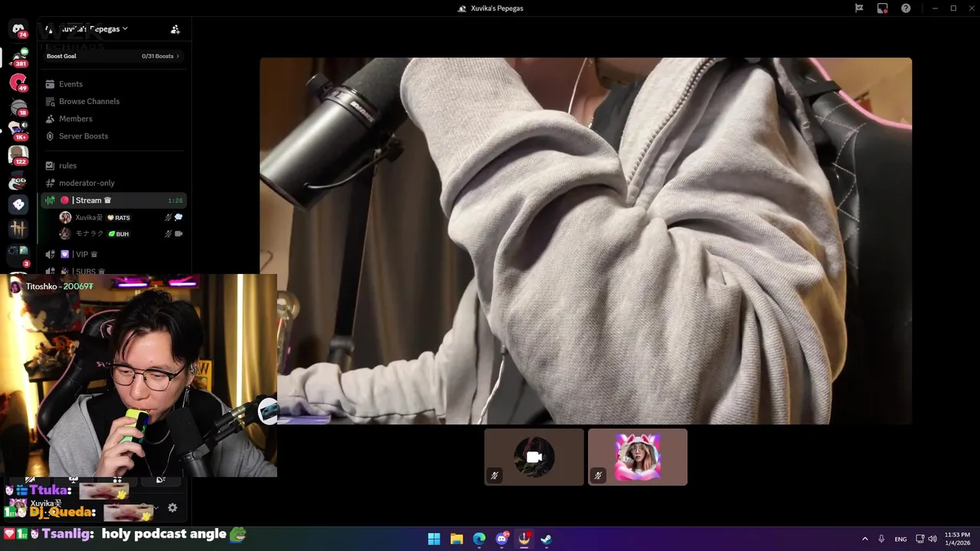Click the ENG language indicator
This screenshot has width=980, height=551.
pos(901,539)
